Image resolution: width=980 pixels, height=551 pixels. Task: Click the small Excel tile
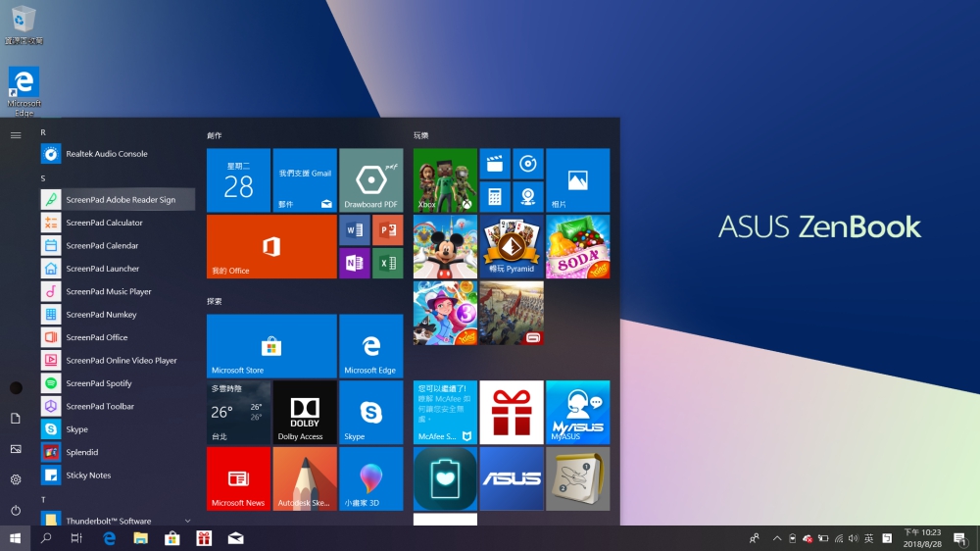pos(388,263)
